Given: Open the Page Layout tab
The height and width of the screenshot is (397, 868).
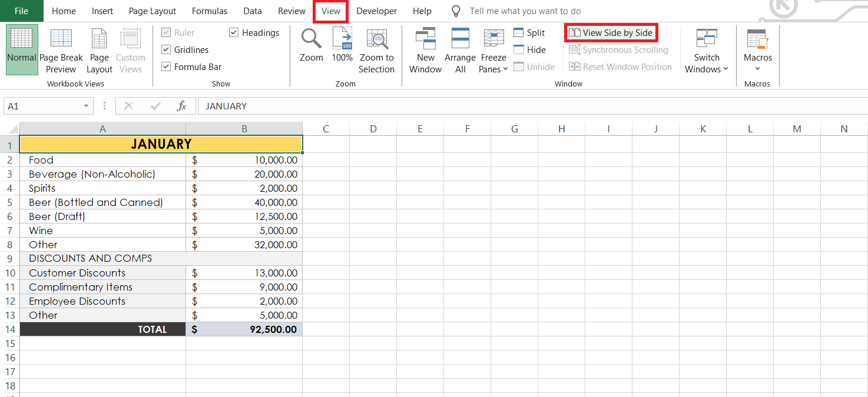Looking at the screenshot, I should pos(153,11).
